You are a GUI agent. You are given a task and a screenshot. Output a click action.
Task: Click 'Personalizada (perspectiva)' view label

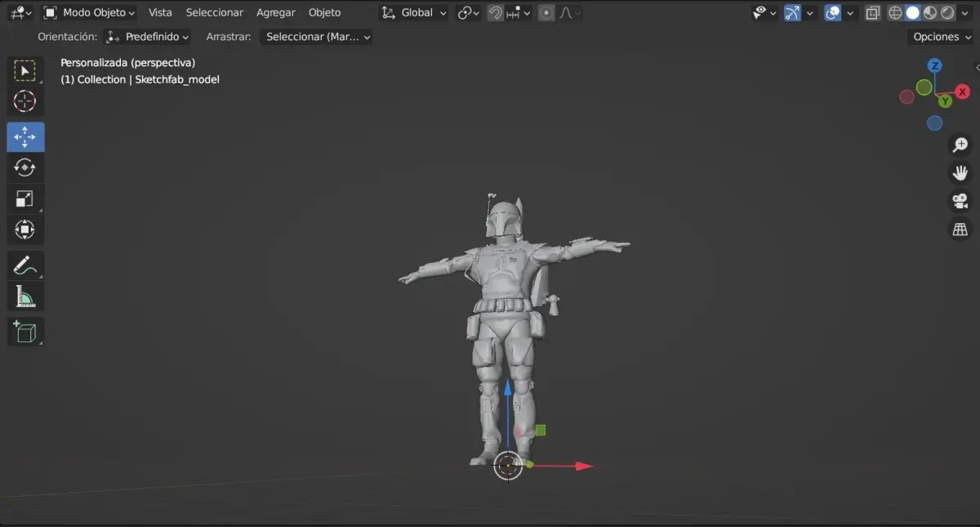pos(128,63)
